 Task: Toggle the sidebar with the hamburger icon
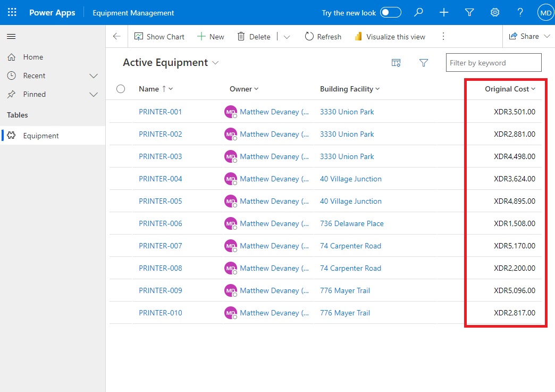coord(11,37)
